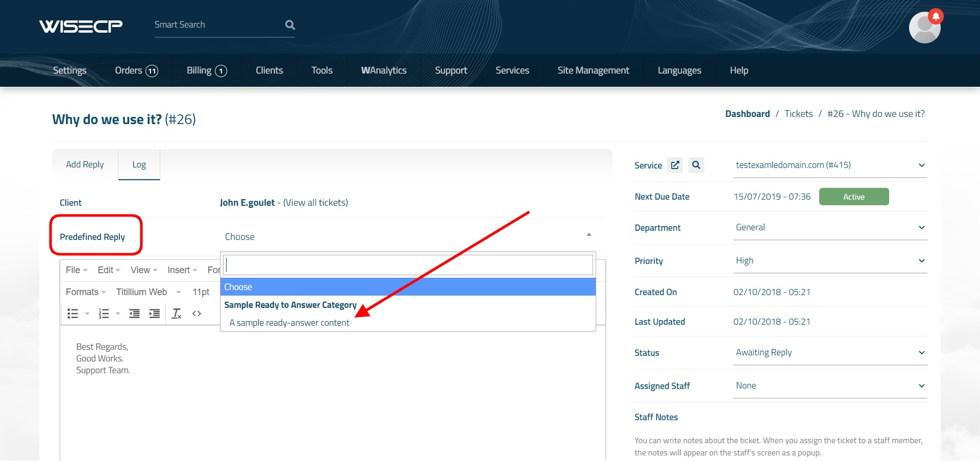Open the Services menu
The height and width of the screenshot is (461, 980).
coord(512,70)
